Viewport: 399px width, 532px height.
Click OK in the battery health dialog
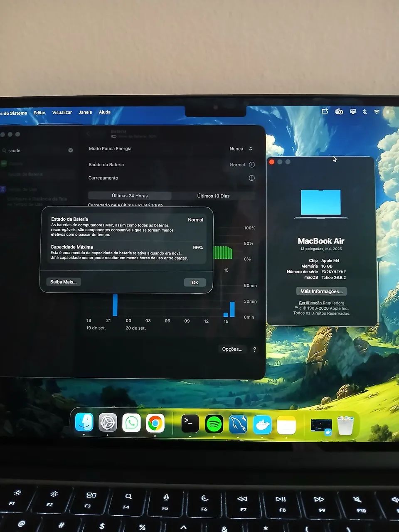coord(195,282)
